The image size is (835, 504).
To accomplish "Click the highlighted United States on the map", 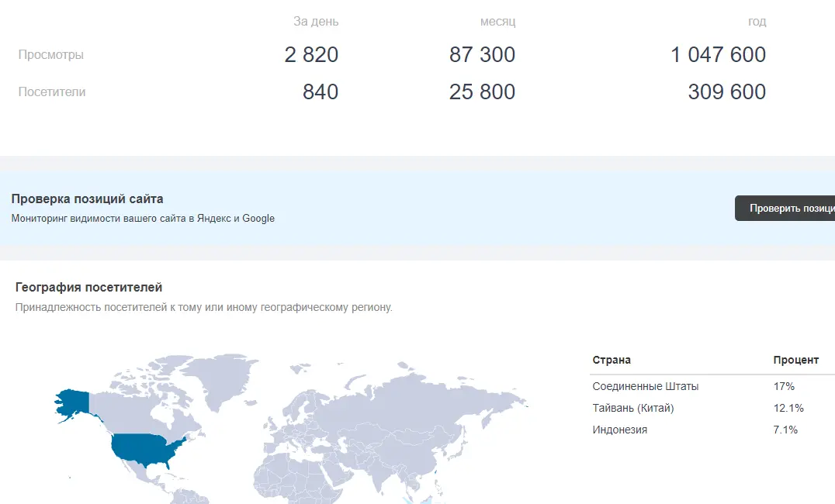I will pyautogui.click(x=147, y=449).
